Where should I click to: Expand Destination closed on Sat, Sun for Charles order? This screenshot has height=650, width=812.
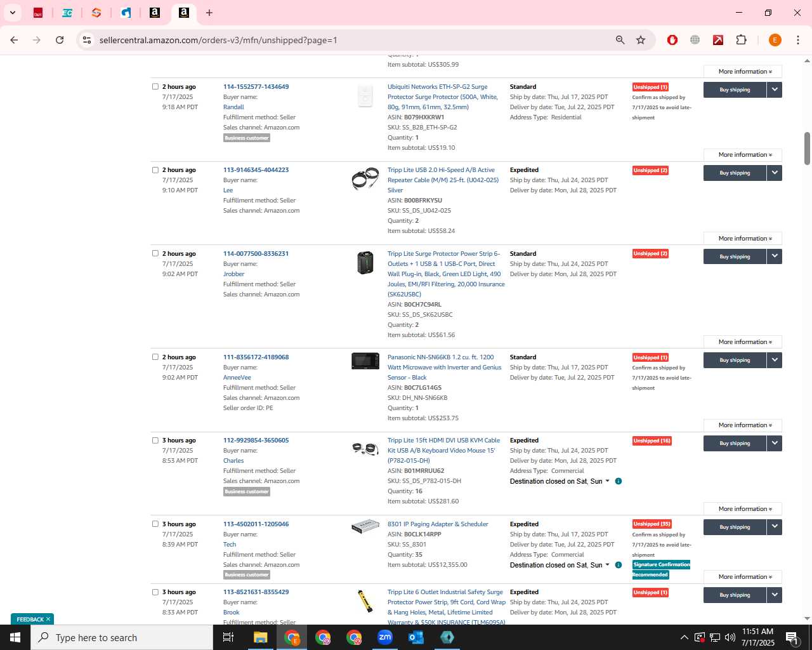(560, 481)
